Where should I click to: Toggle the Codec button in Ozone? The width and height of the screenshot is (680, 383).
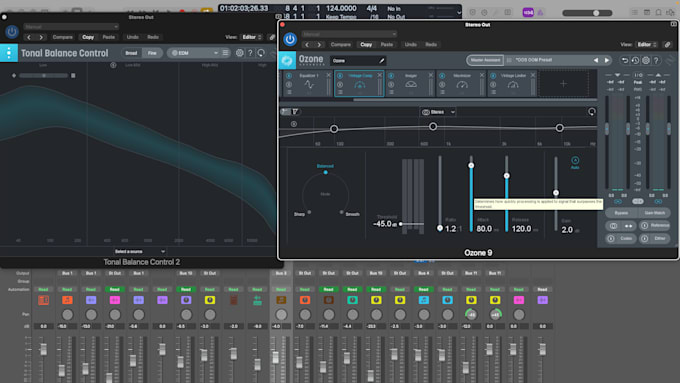tap(621, 238)
